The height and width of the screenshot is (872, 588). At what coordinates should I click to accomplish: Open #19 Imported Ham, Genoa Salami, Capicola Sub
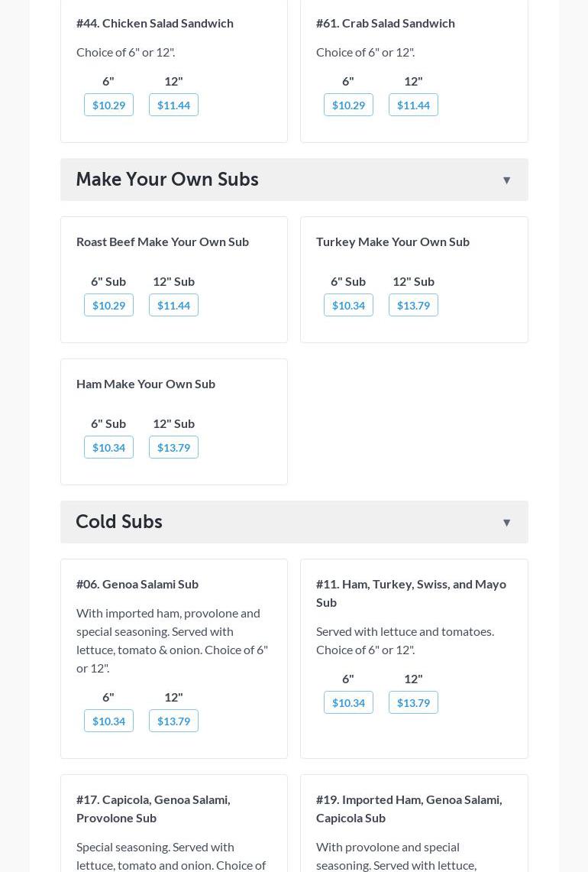tap(409, 808)
